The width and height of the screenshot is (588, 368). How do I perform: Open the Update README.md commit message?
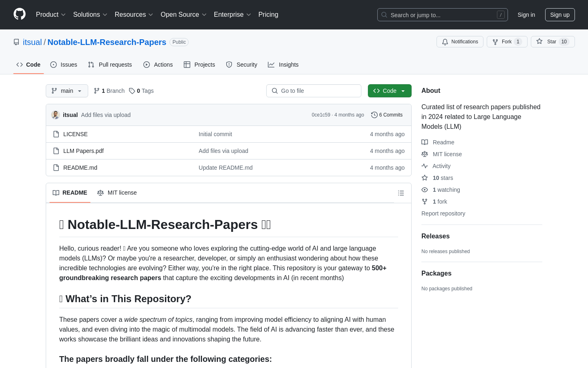[225, 168]
